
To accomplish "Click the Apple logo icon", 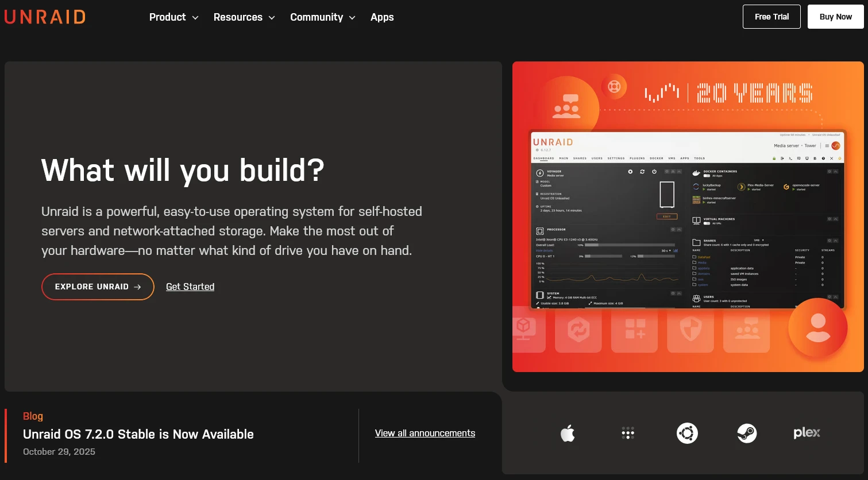I will tap(568, 433).
